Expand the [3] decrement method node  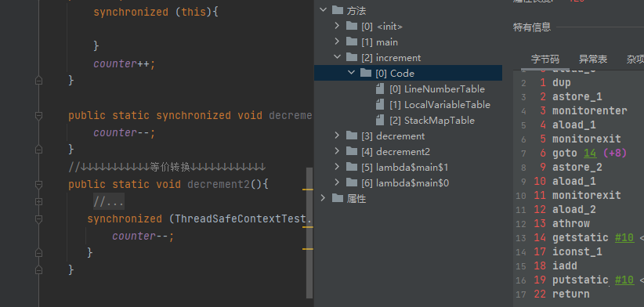point(337,135)
